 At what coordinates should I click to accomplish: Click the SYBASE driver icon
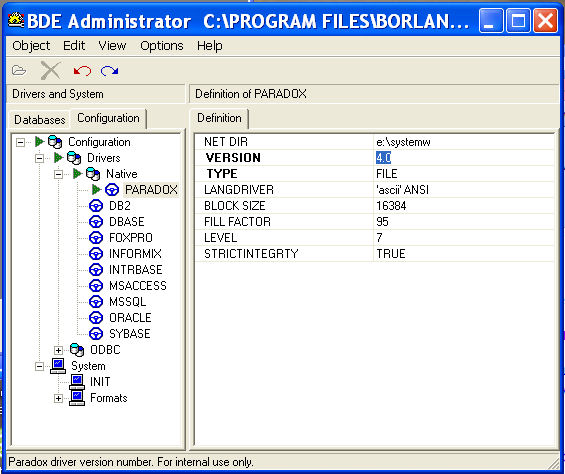[96, 334]
